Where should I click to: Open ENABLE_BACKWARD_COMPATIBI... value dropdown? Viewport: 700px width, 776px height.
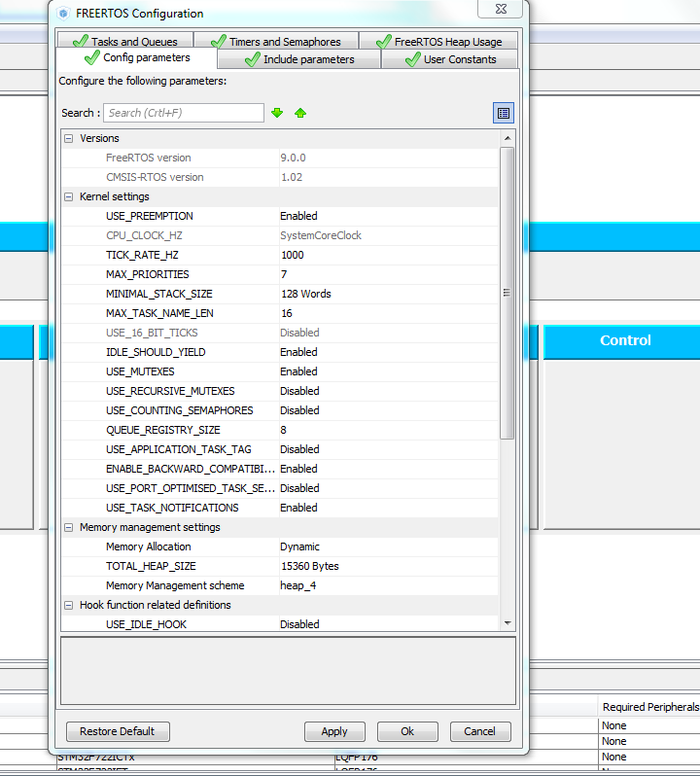click(x=388, y=469)
